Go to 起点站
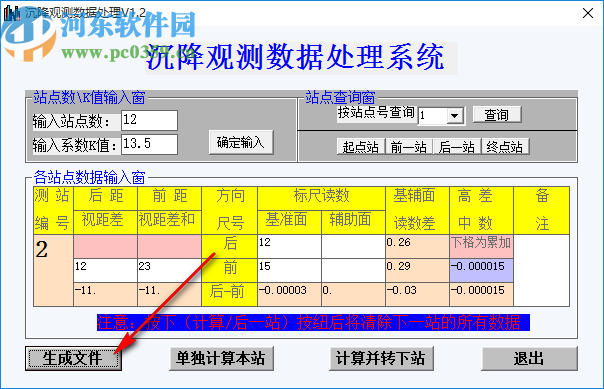Screen dimensions: 604x389 click(361, 147)
